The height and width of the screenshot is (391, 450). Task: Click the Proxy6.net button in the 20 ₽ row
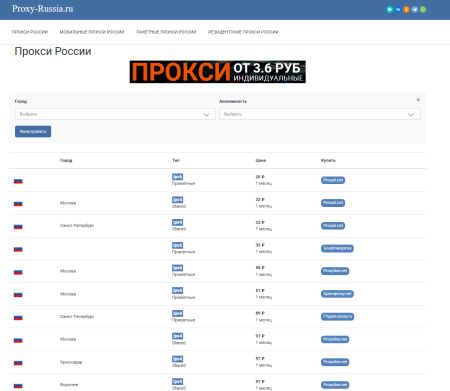(x=333, y=180)
